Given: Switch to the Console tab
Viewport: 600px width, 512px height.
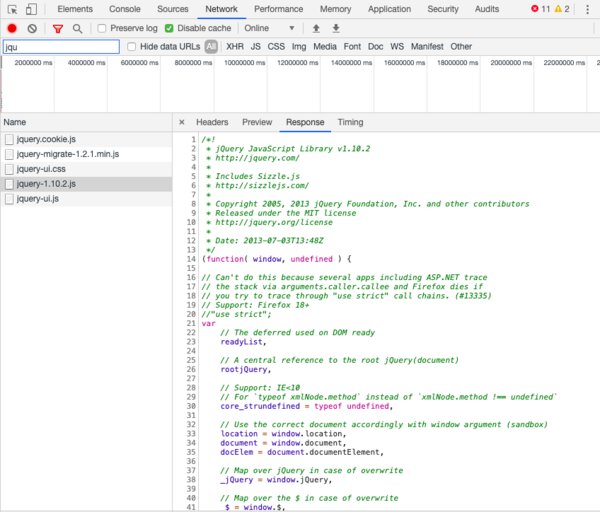Looking at the screenshot, I should [x=125, y=9].
